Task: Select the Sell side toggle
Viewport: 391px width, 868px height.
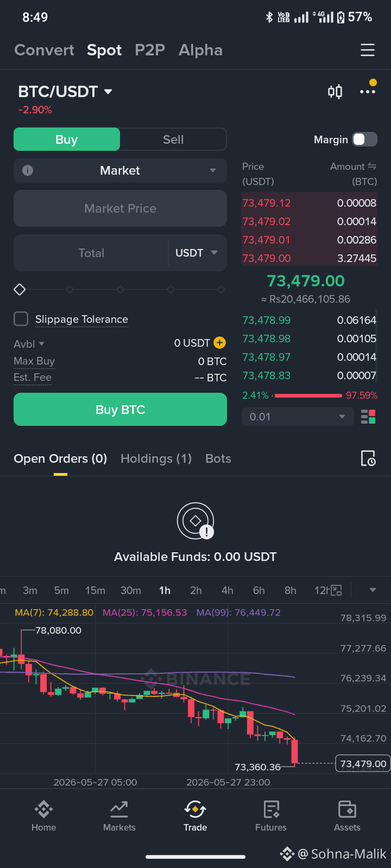Action: 173,139
